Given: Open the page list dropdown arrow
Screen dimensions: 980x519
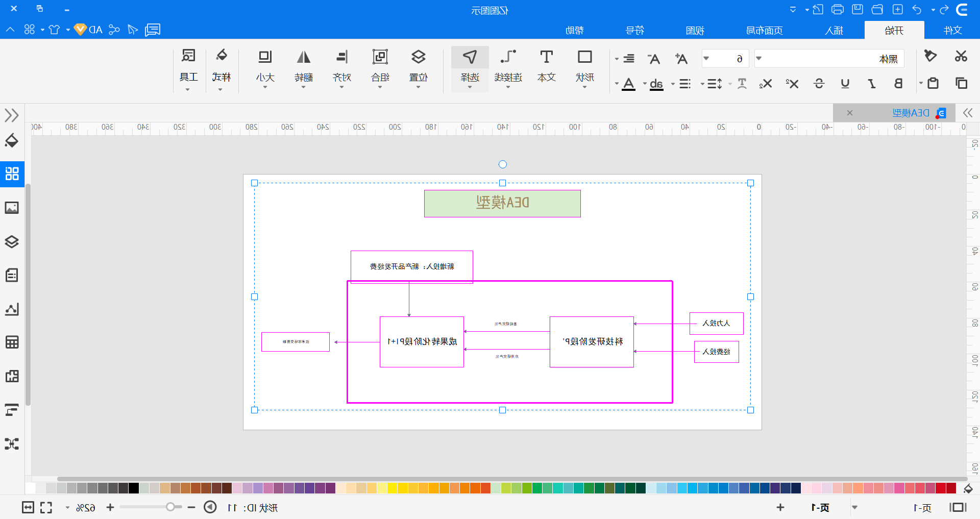Looking at the screenshot, I should click(854, 507).
